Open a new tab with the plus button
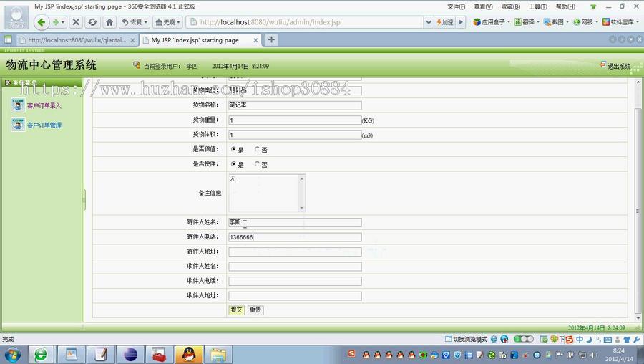Screen dimensions: 644x364 coord(271,39)
